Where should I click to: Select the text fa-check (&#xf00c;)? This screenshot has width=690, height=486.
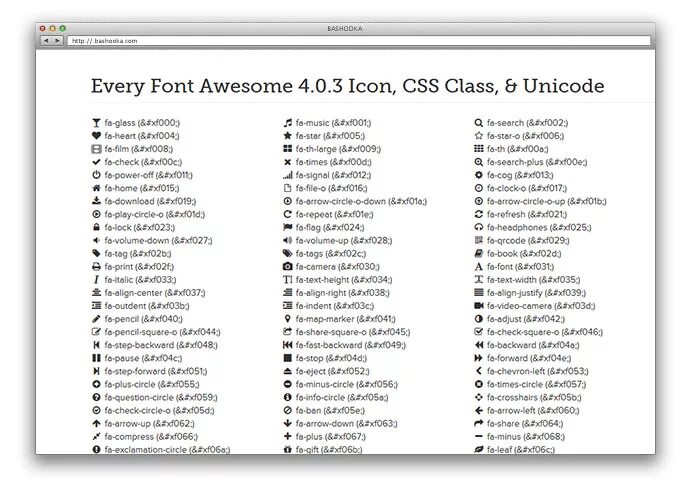pos(143,162)
